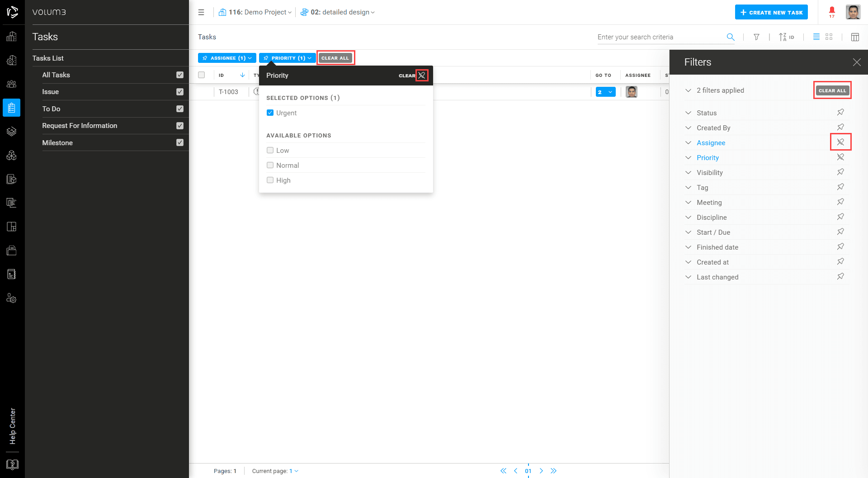This screenshot has width=868, height=478.
Task: Pin the Tag filter
Action: pos(840,187)
